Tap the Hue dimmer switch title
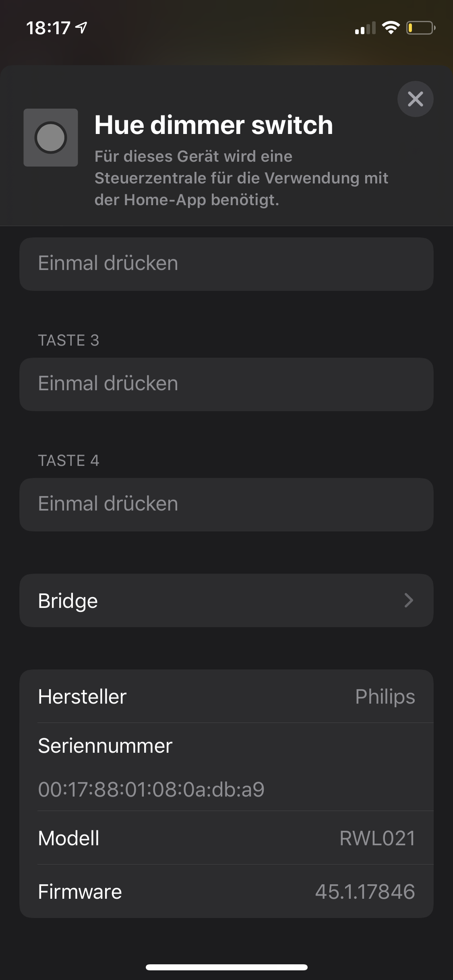 tap(213, 125)
